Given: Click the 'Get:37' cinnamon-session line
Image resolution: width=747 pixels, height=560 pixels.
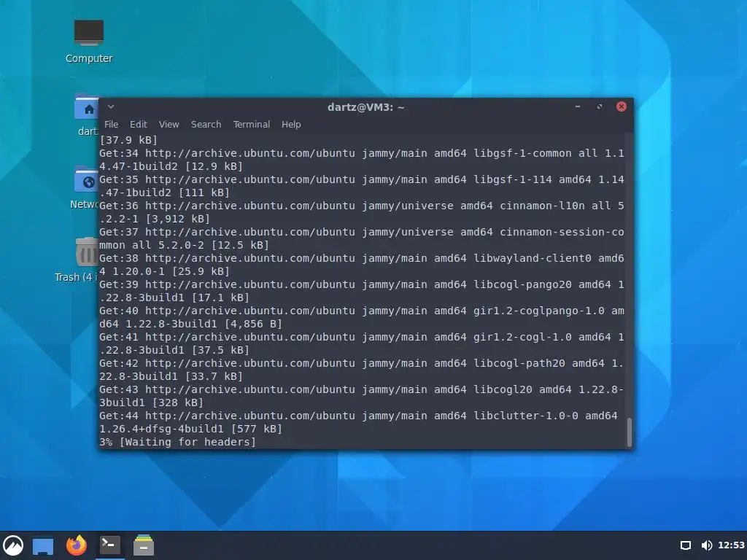Looking at the screenshot, I should pos(362,232).
